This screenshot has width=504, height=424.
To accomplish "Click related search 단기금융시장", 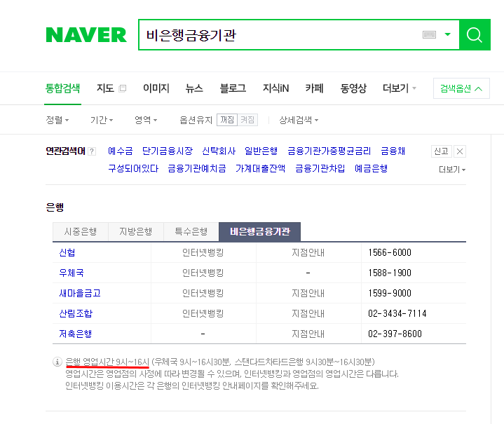I will tap(167, 151).
